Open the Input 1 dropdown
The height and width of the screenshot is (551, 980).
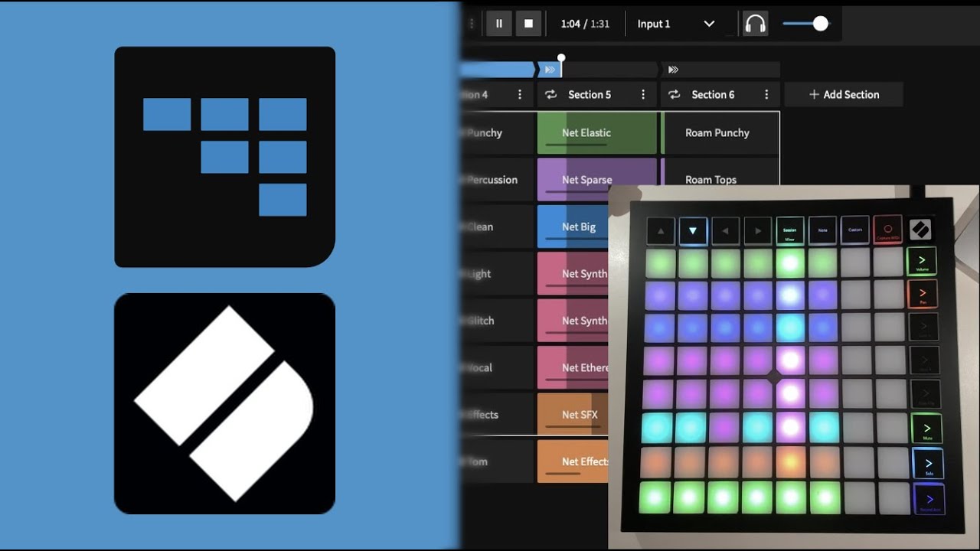[676, 24]
